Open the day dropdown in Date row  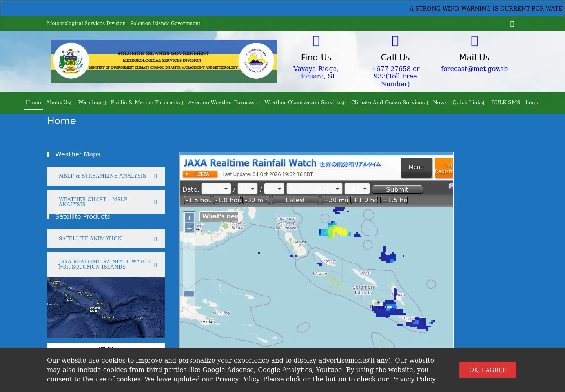coord(274,189)
